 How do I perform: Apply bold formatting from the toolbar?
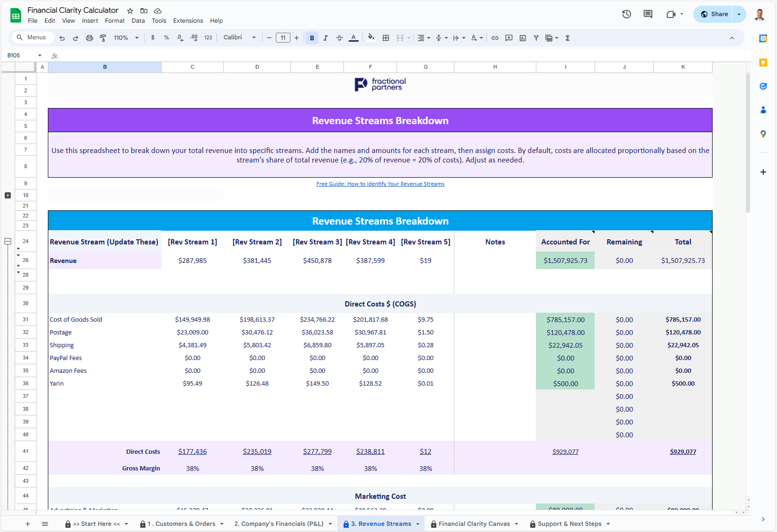click(x=312, y=38)
